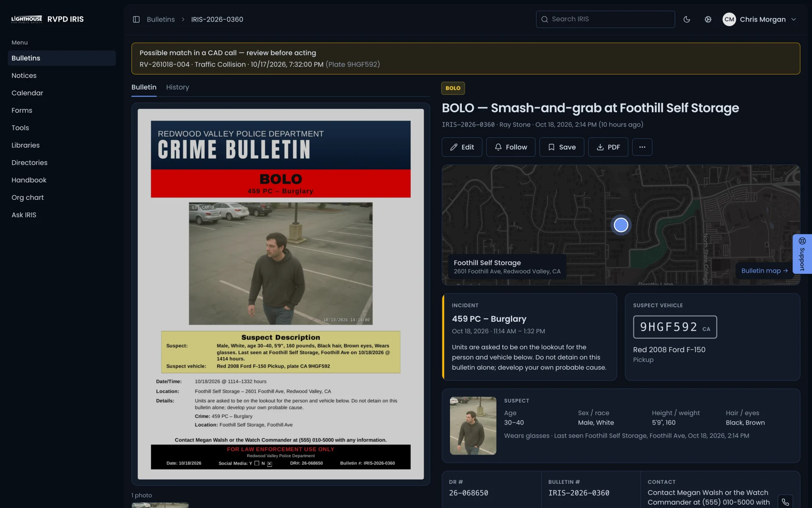Click license plate 9HGF592 badge

pyautogui.click(x=675, y=327)
